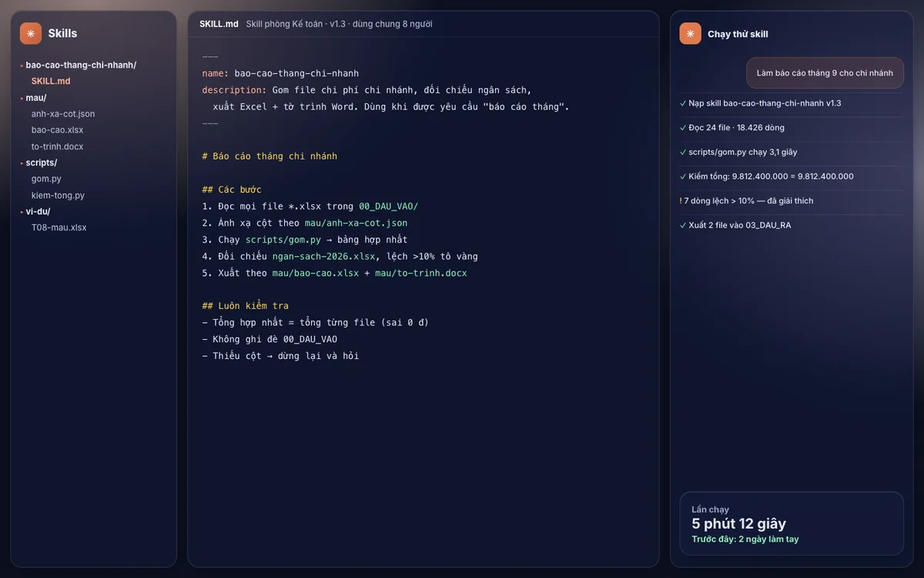This screenshot has width=924, height=578.
Task: Click the orange icon beside Chạy thử skill
Action: (690, 33)
